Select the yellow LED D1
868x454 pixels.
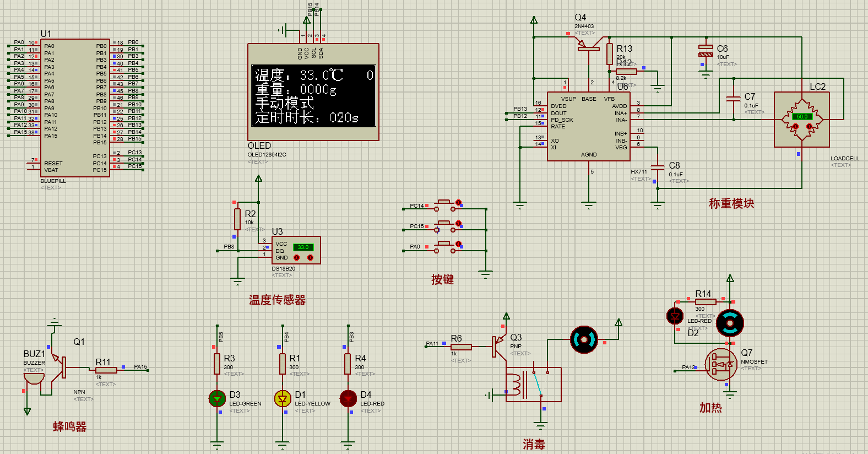pos(283,398)
